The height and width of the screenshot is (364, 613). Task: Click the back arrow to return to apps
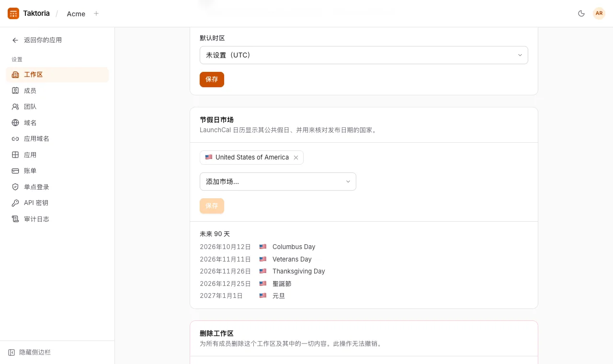pos(15,40)
